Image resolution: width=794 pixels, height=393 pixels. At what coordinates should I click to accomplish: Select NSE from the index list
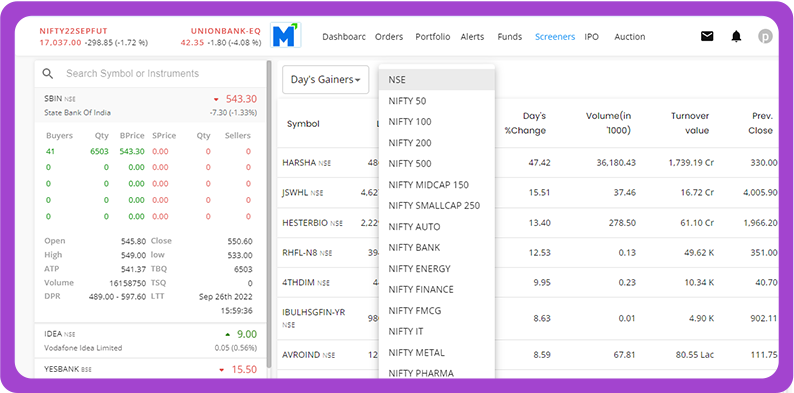[x=436, y=80]
